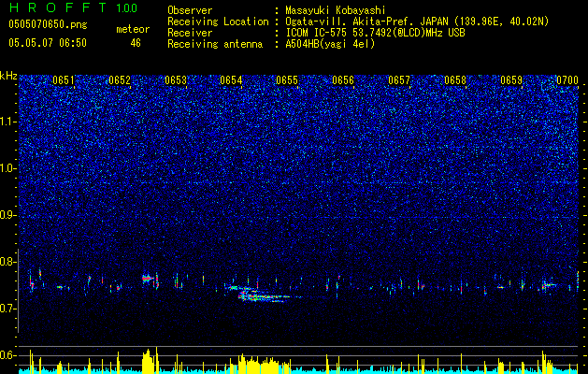
Task: Select the 0657 time marker
Action: click(399, 80)
